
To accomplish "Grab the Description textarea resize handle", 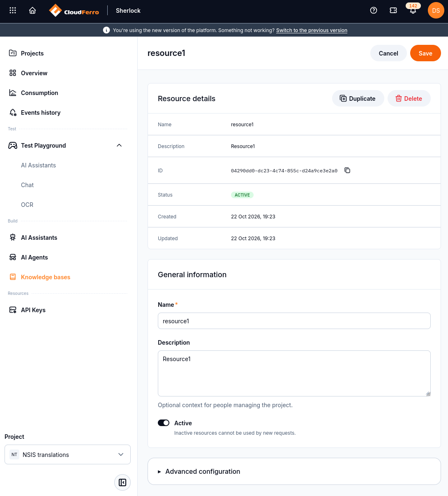I will 428,394.
